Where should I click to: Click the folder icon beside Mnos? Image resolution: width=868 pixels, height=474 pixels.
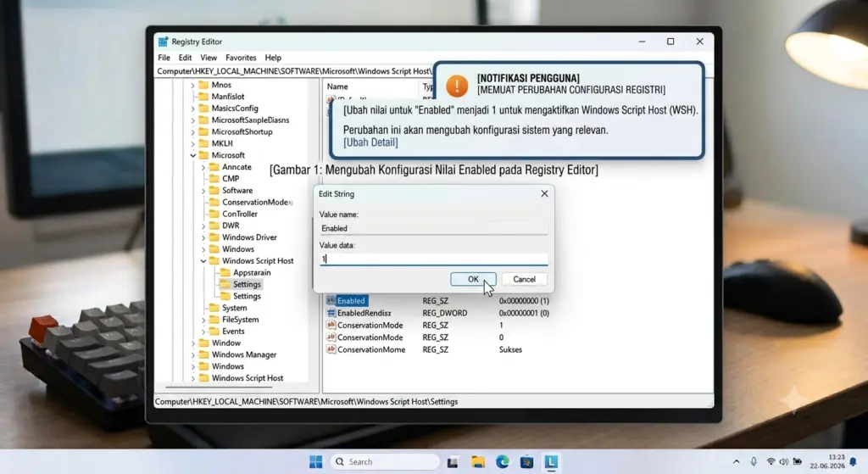203,85
